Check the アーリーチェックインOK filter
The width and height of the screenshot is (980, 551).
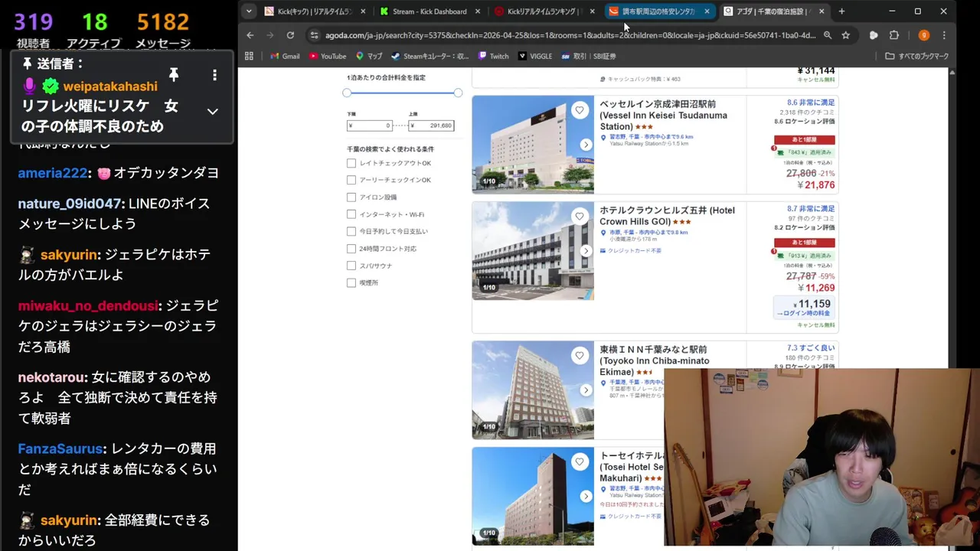pyautogui.click(x=351, y=180)
